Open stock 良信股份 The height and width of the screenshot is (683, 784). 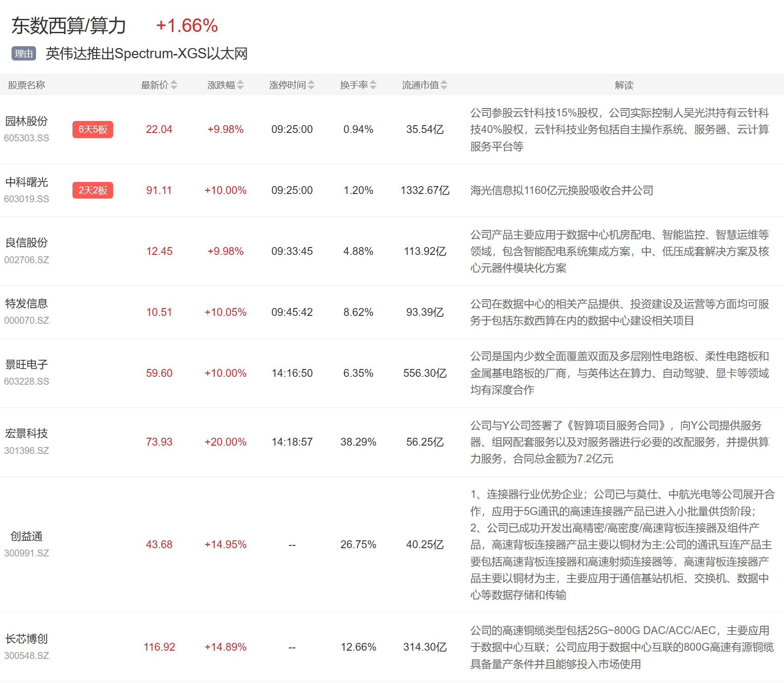(26, 243)
